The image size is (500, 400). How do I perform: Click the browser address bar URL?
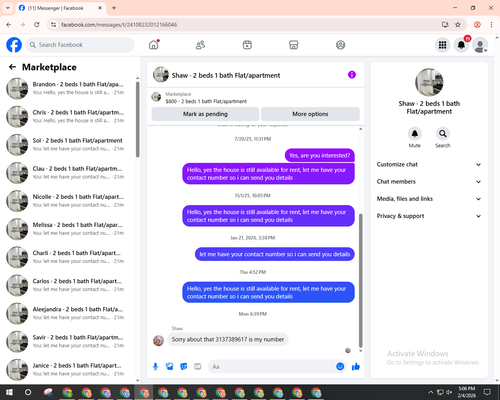[x=119, y=25]
